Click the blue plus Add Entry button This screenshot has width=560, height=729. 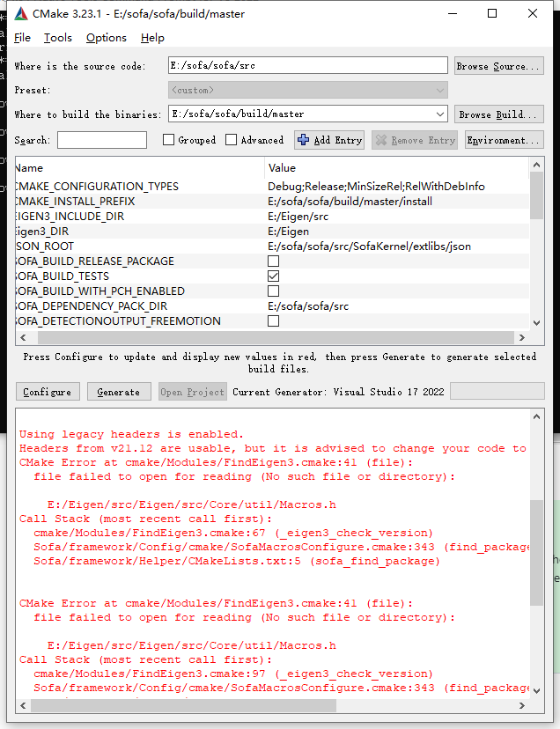click(329, 140)
